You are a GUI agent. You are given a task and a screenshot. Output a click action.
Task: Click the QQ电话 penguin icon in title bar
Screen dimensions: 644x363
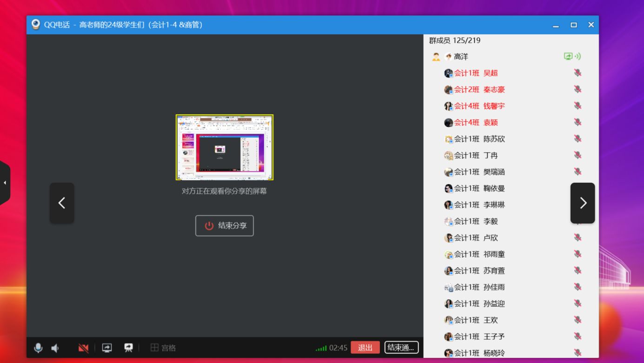click(36, 25)
